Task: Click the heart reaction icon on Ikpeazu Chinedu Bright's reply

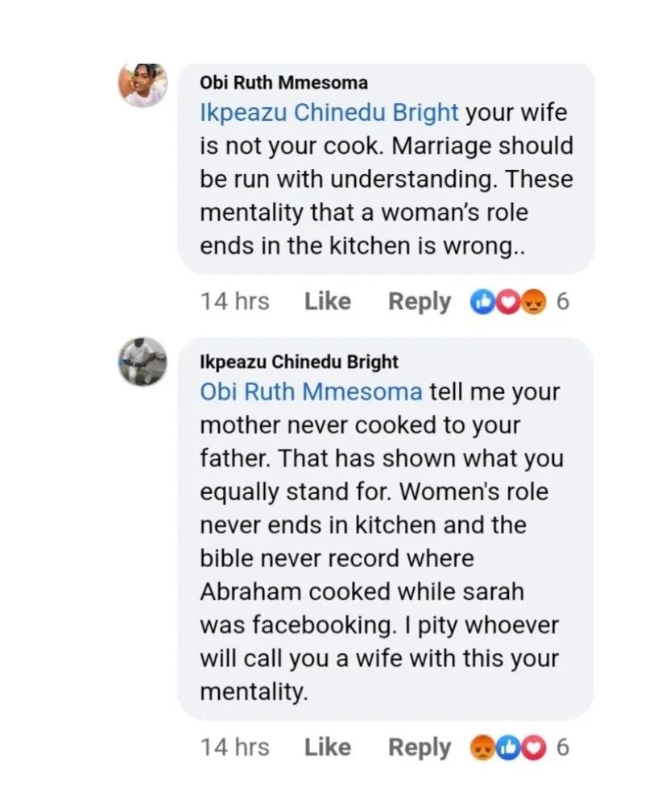Action: [532, 748]
